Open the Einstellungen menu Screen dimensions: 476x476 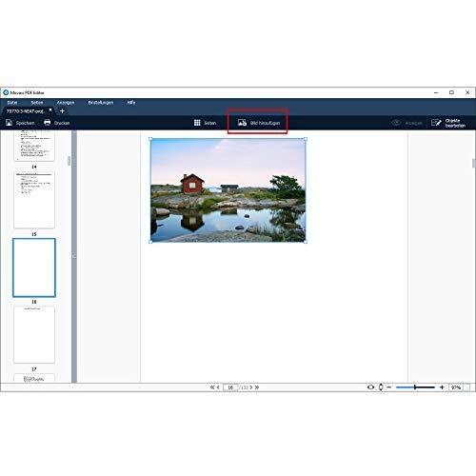(101, 103)
